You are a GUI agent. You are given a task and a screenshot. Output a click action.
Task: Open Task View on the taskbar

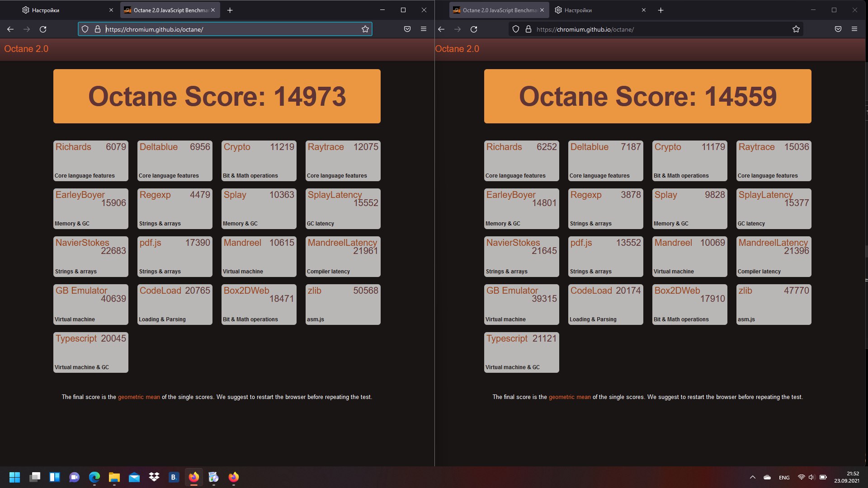click(x=35, y=477)
